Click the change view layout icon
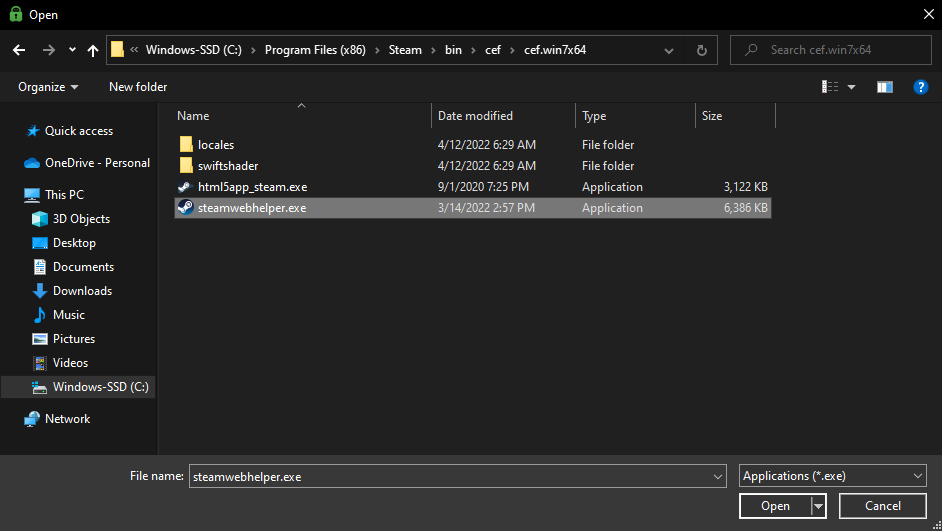942x531 pixels. 830,87
